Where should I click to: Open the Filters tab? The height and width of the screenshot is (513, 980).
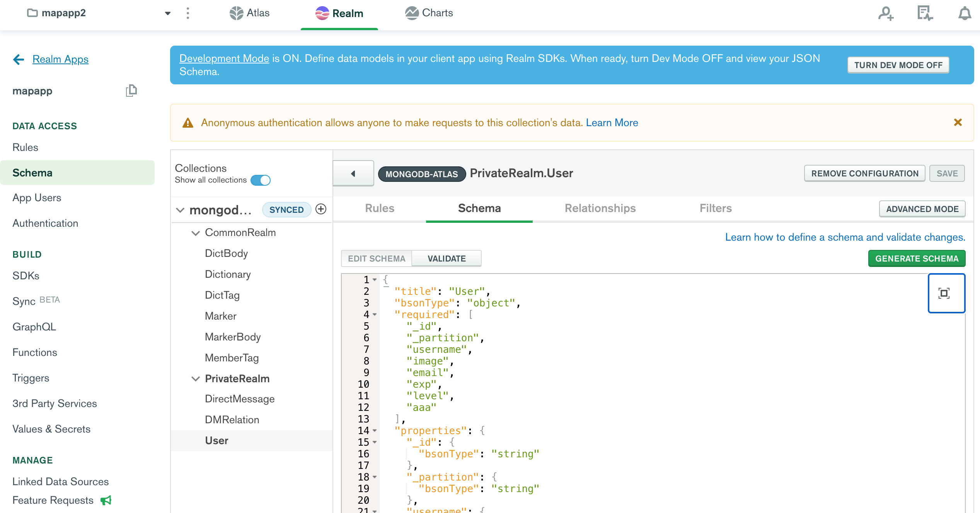click(715, 208)
